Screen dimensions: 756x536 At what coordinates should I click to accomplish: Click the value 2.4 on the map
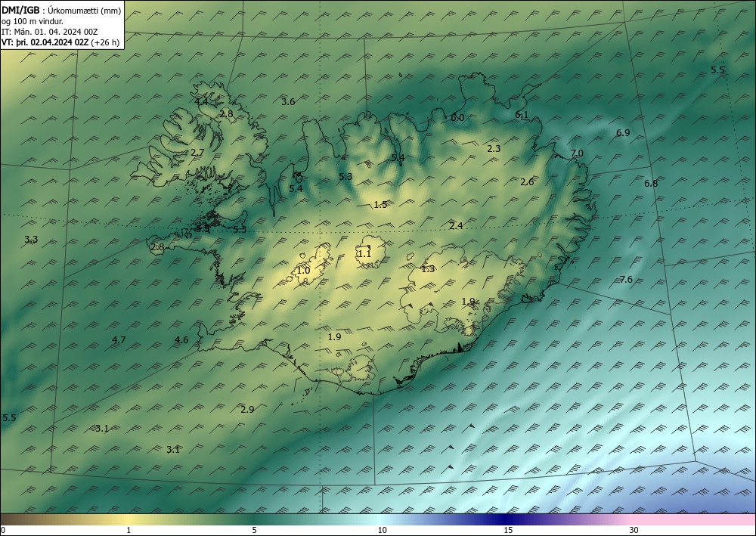pos(456,225)
